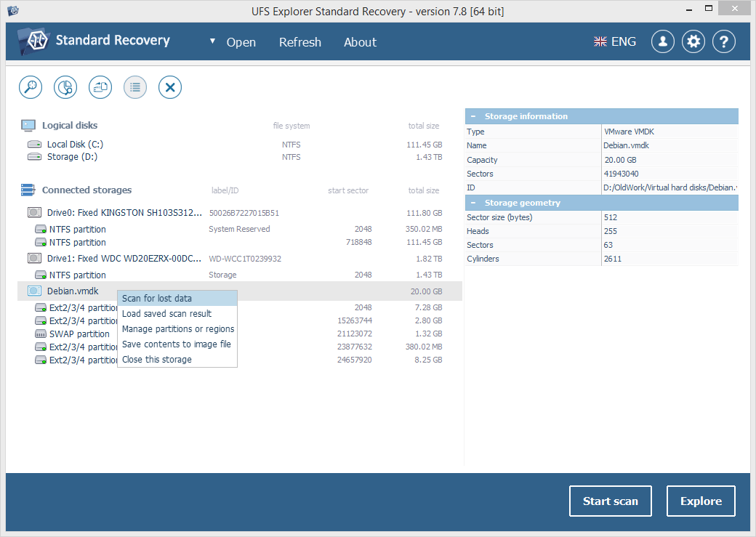756x537 pixels.
Task: Click the magnifier scan storage toolbar icon
Action: pos(31,87)
